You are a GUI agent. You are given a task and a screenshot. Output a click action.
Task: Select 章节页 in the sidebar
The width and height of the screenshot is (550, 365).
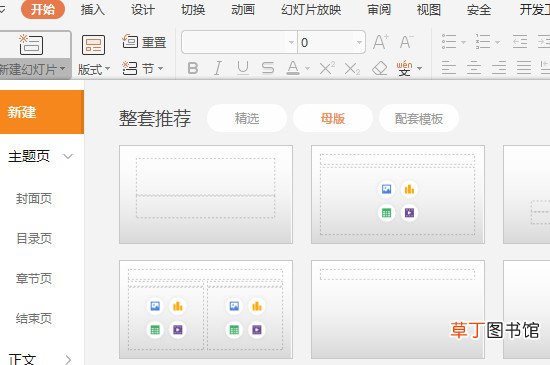point(34,278)
